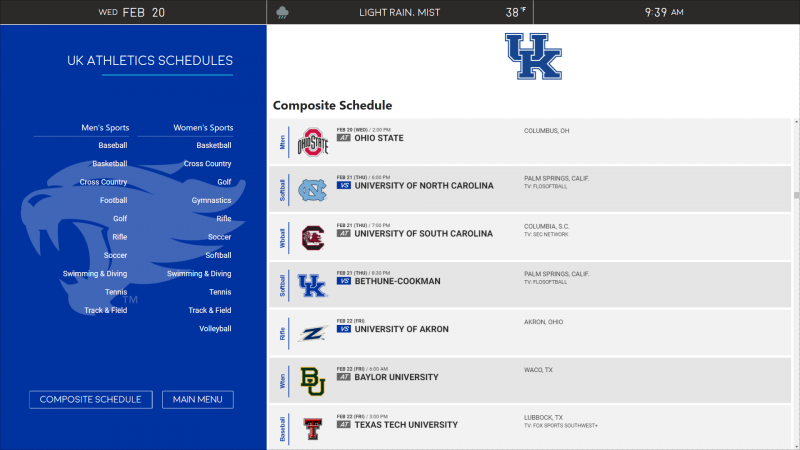Image resolution: width=800 pixels, height=450 pixels.
Task: Open men's Football schedule
Action: click(113, 201)
